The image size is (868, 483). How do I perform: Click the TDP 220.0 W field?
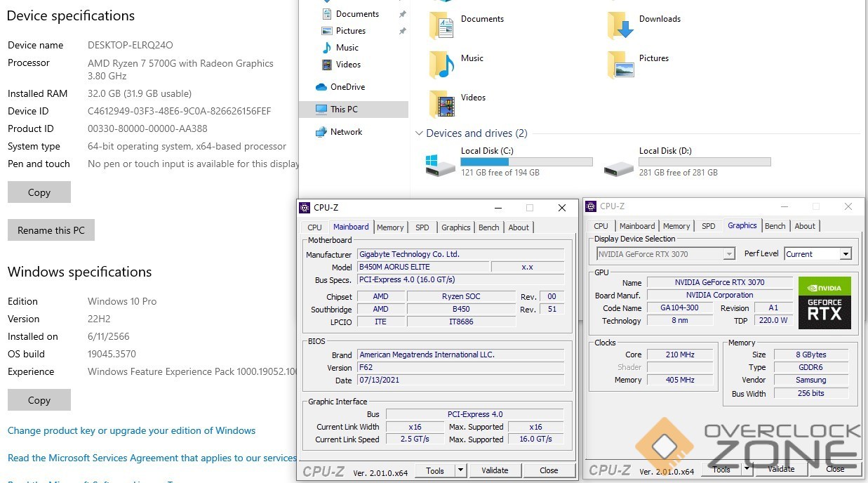pyautogui.click(x=773, y=321)
